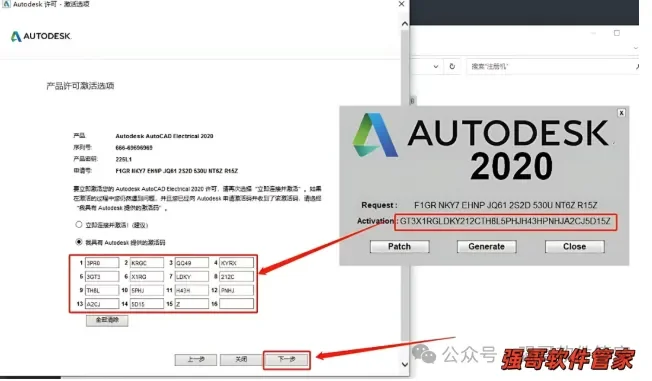Close the Autodesk license window with its X
652x381 pixels.
tap(401, 4)
